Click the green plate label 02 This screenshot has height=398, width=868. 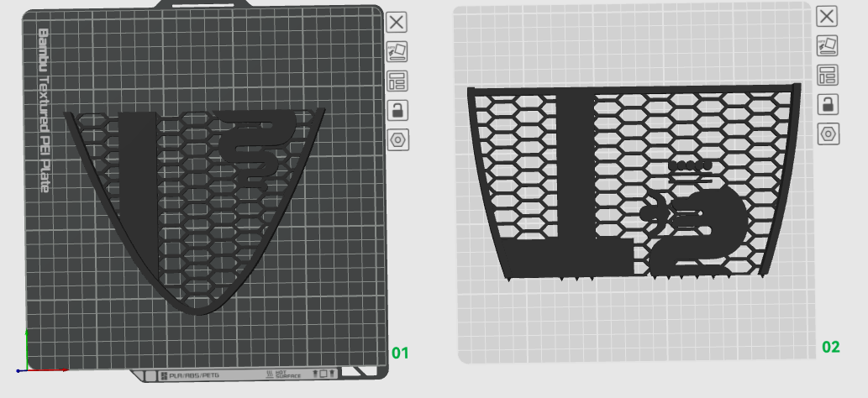coord(831,347)
